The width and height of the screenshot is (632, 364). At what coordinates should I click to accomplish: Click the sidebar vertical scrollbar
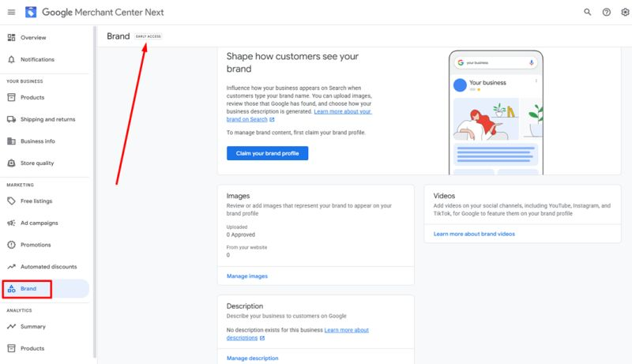(x=95, y=192)
